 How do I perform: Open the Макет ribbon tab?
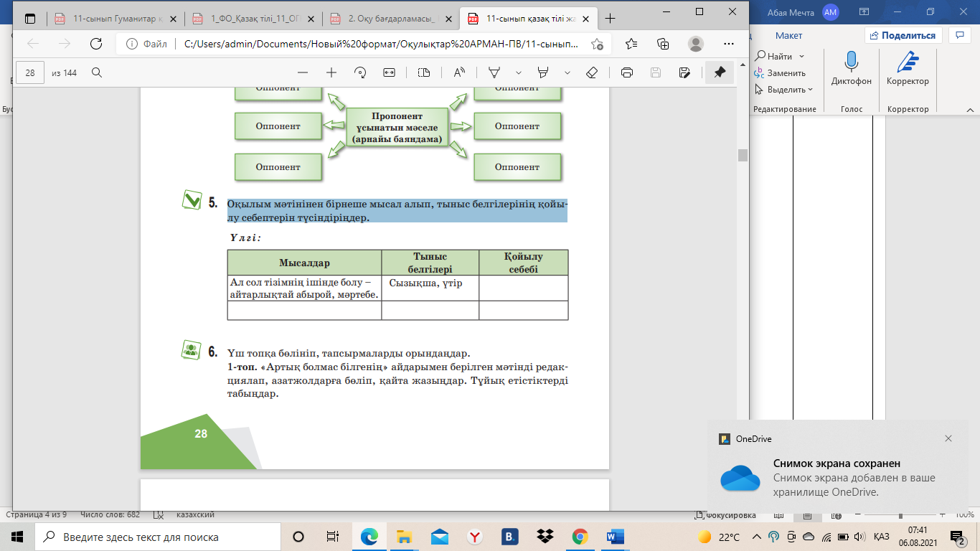788,35
